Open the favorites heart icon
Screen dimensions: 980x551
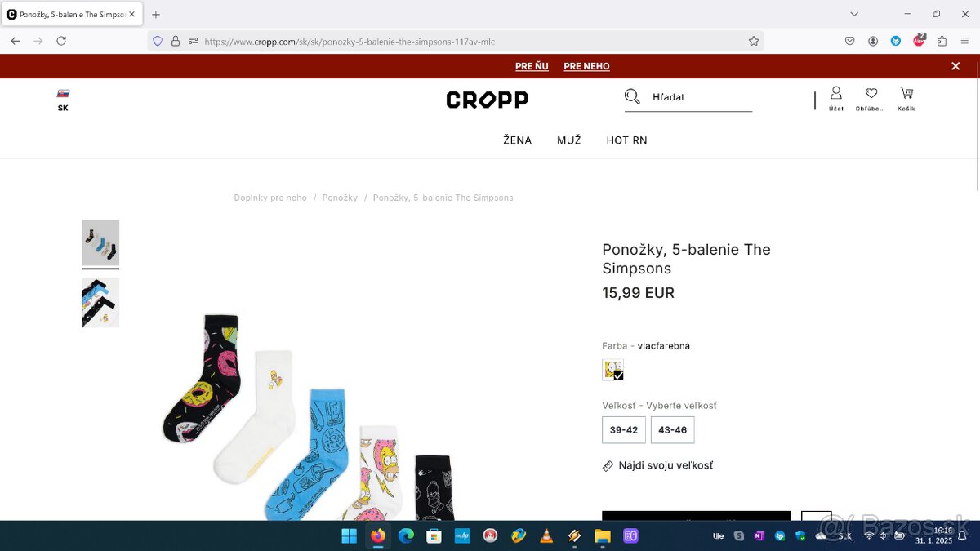pyautogui.click(x=871, y=98)
